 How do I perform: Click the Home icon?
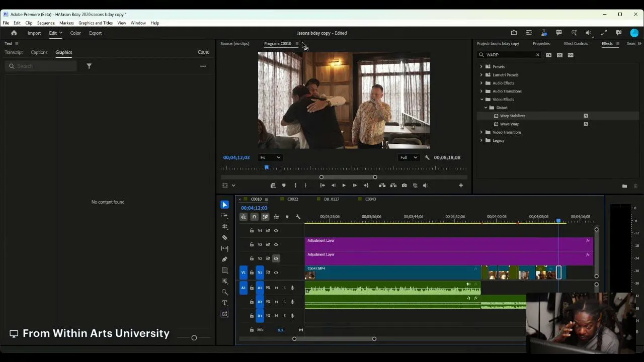[14, 33]
